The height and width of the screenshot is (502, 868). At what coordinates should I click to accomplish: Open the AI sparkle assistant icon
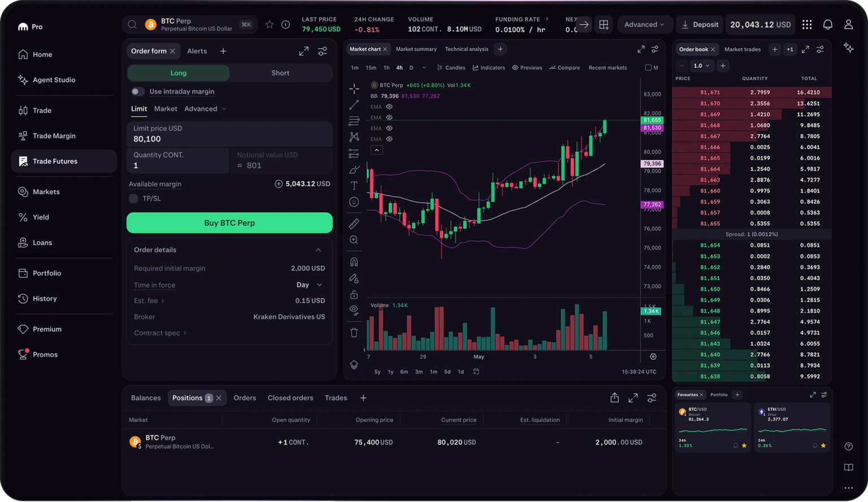(x=849, y=48)
